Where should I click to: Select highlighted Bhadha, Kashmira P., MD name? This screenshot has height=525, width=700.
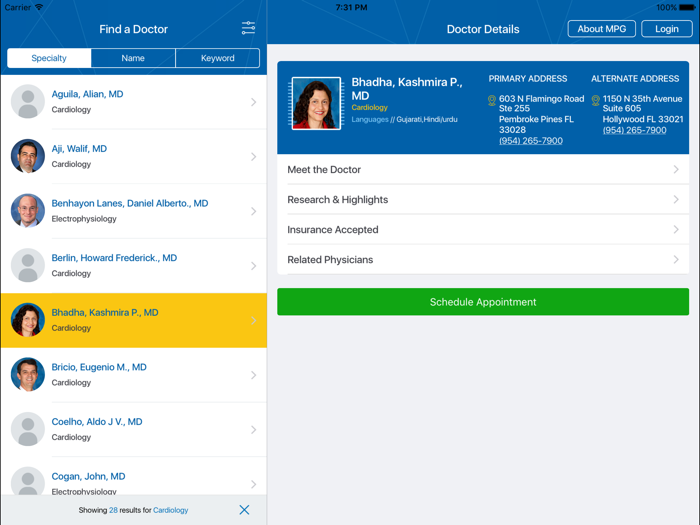[105, 312]
